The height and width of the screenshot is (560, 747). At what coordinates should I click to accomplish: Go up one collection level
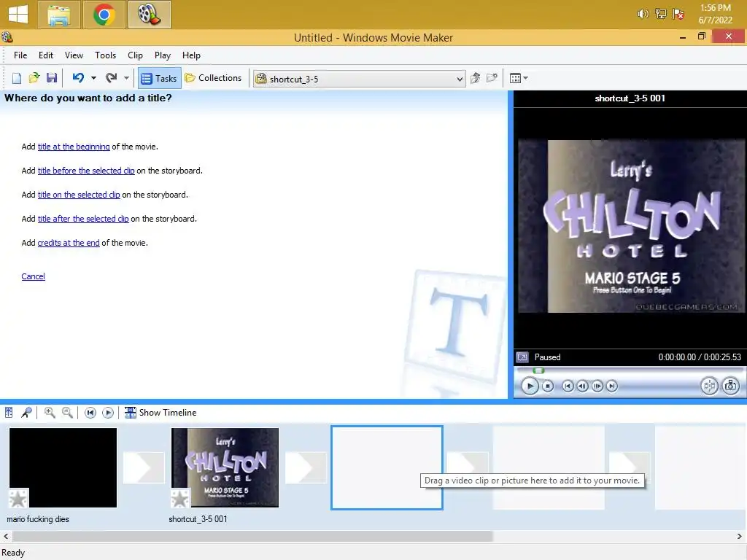click(475, 78)
